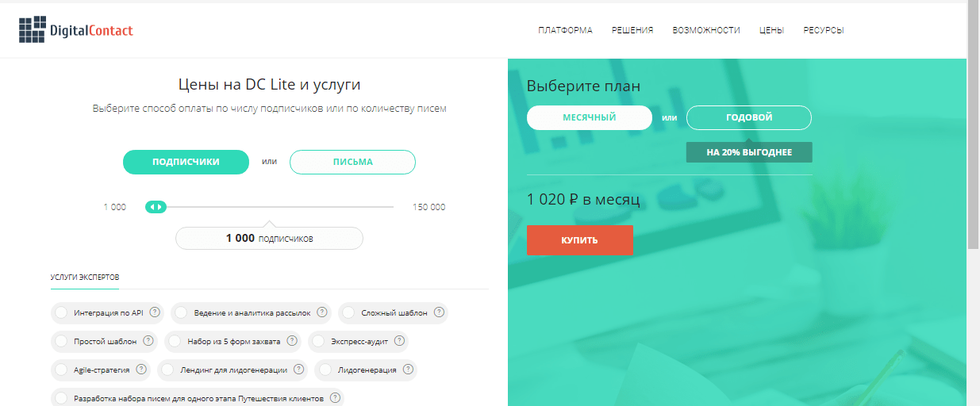The height and width of the screenshot is (406, 980).
Task: Choose the Годовой plan button
Action: 748,117
